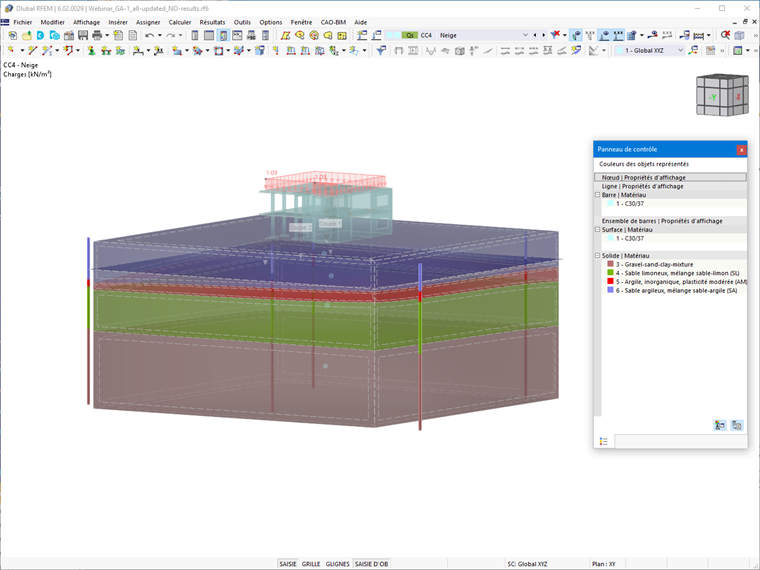
Task: Collapse the Solide | Matériau tree section
Action: (598, 255)
